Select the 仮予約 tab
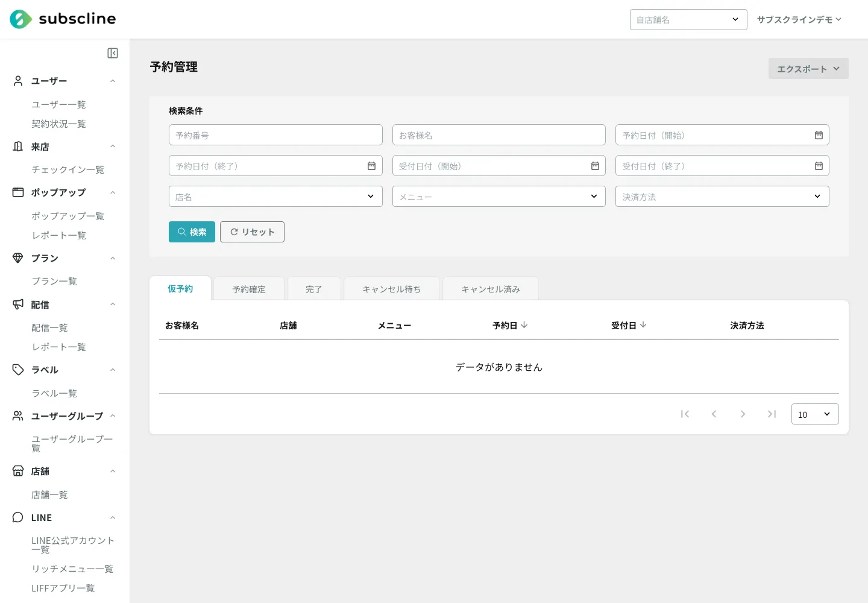This screenshot has width=868, height=603. coord(180,289)
